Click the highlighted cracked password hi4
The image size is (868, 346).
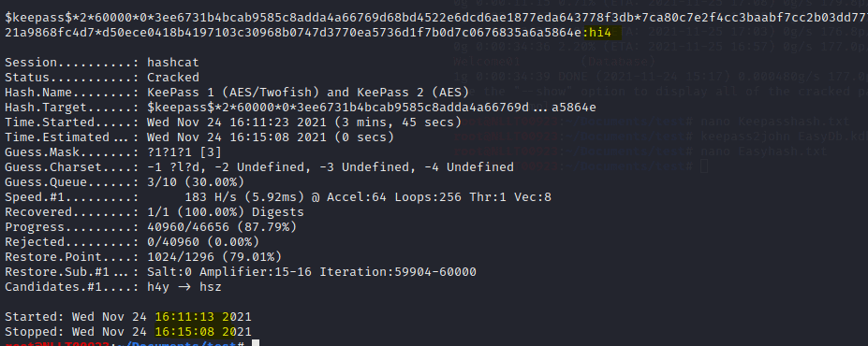click(x=600, y=33)
